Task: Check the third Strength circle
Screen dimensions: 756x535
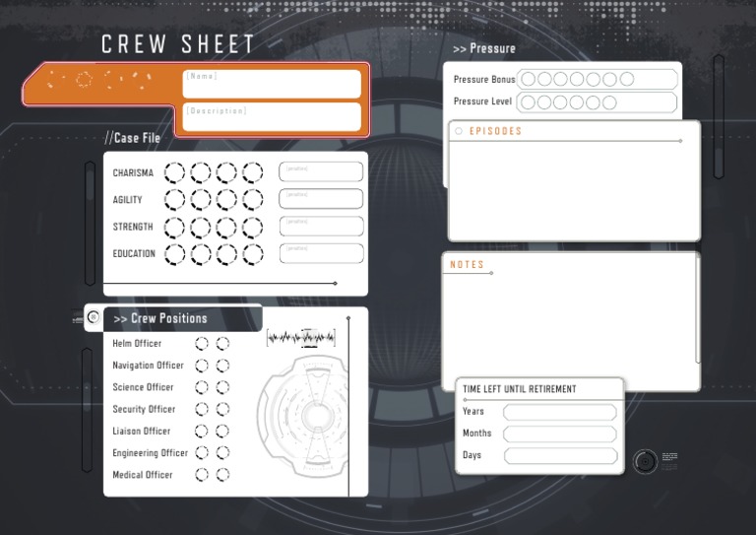Action: click(x=226, y=228)
